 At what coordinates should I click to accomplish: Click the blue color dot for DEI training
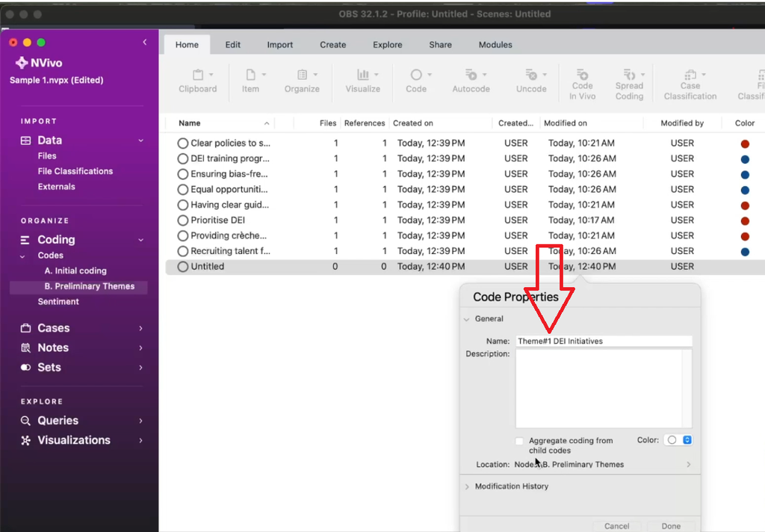click(745, 159)
